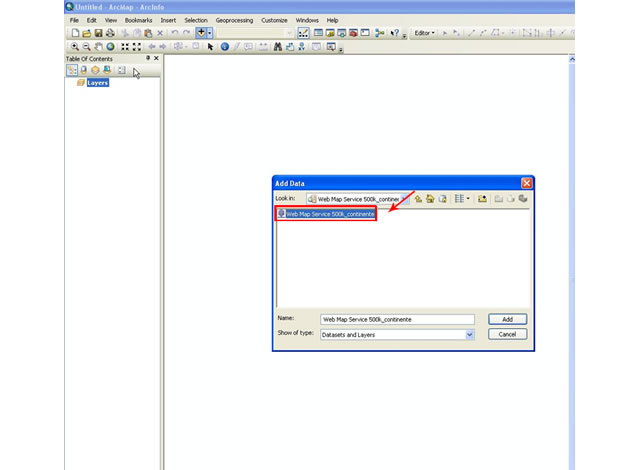
Task: Click the Fixed Zoom Out icon
Action: (137, 47)
